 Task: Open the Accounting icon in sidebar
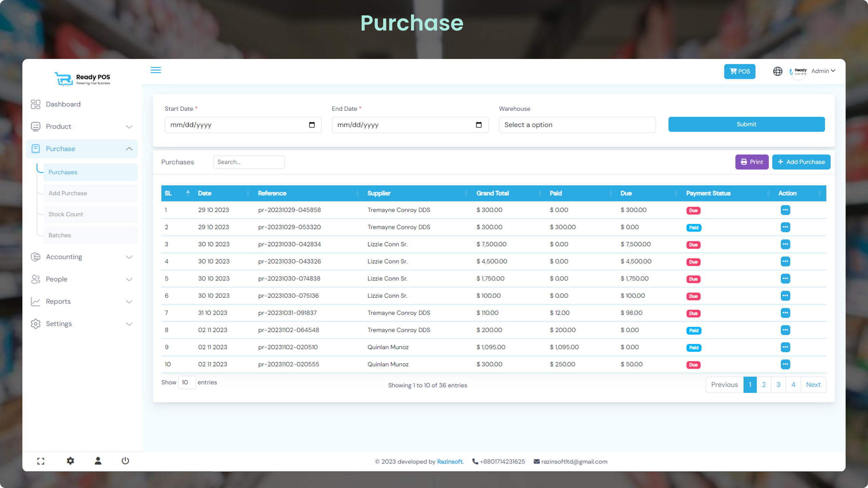click(x=36, y=257)
